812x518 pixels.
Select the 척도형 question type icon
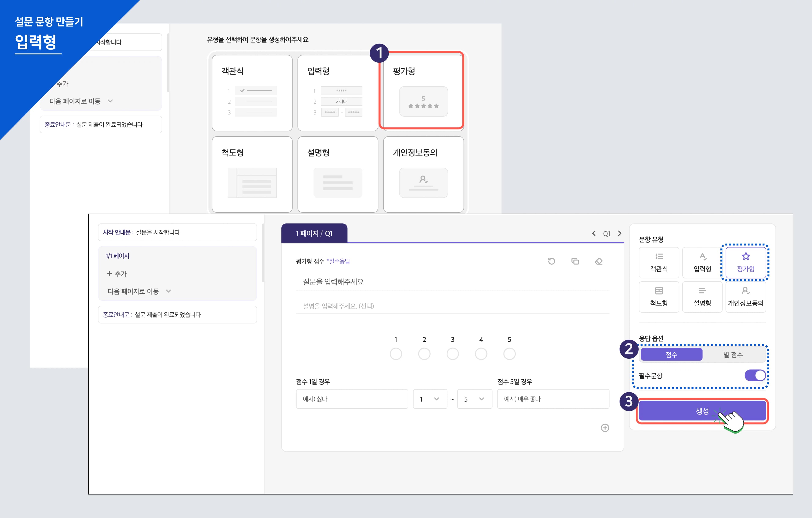(658, 297)
